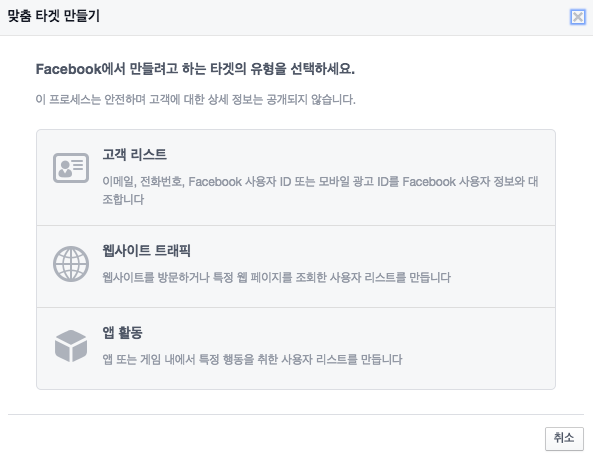593x460 pixels.
Task: Close the 맞춤 타겟 만들기 dialog
Action: click(577, 17)
